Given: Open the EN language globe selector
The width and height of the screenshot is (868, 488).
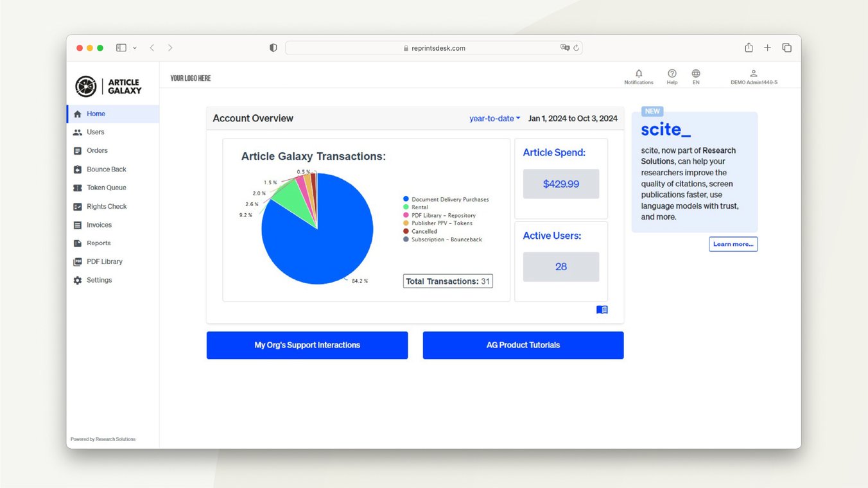Looking at the screenshot, I should (696, 77).
